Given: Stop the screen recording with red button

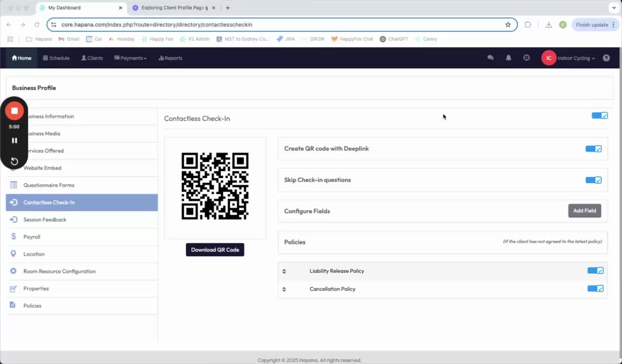Looking at the screenshot, I should point(14,111).
